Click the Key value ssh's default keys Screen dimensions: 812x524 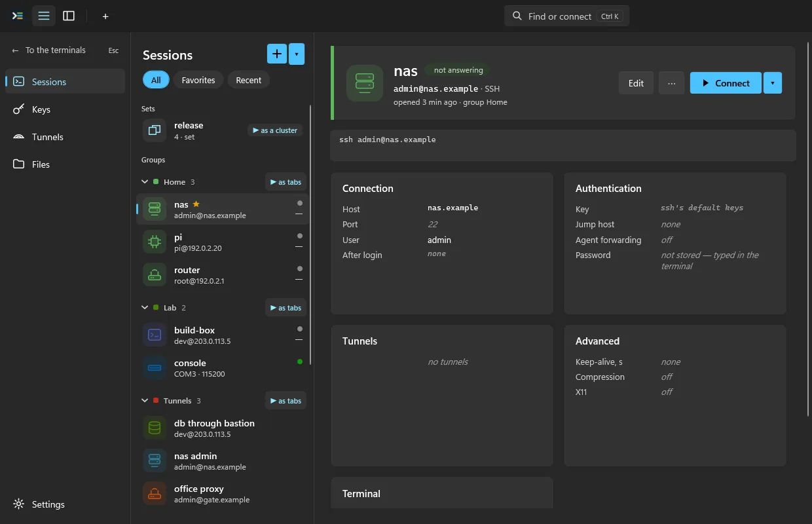pyautogui.click(x=702, y=208)
